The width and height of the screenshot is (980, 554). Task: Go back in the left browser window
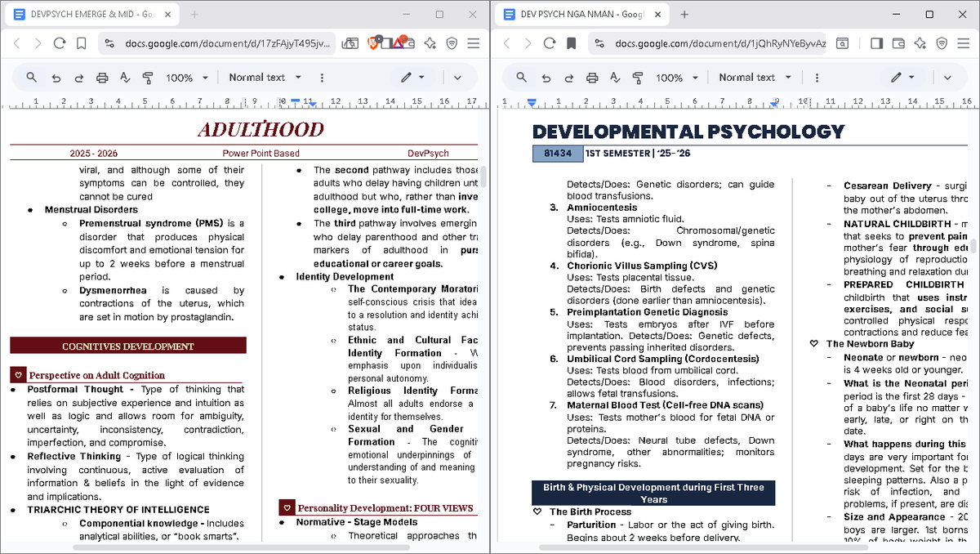tap(16, 43)
